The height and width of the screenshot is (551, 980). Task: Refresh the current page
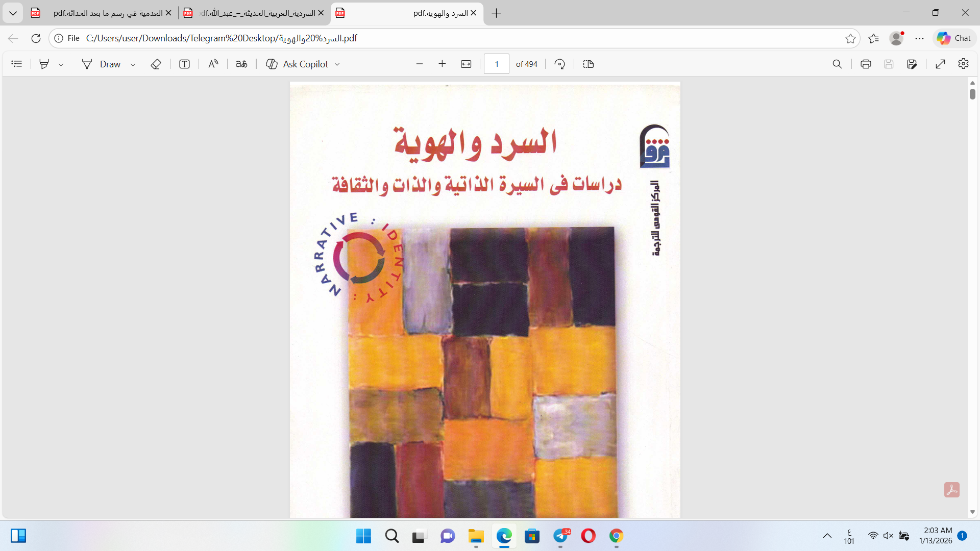pos(36,38)
